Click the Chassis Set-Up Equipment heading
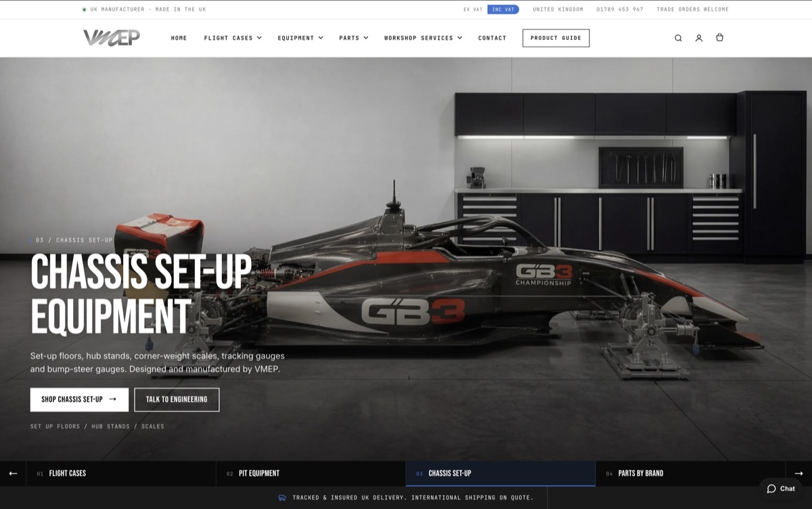 pyautogui.click(x=141, y=294)
